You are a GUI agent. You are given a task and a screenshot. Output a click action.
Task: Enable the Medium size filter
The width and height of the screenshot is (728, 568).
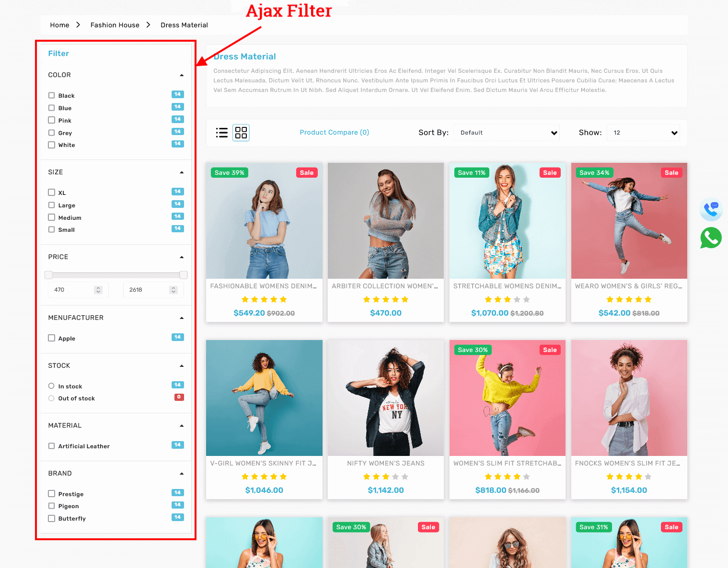coord(52,217)
